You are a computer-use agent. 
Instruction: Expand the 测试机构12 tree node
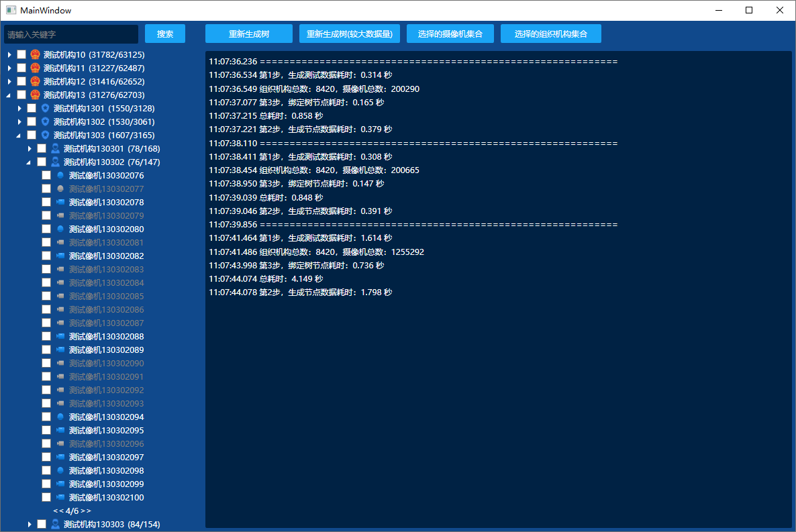[x=9, y=81]
